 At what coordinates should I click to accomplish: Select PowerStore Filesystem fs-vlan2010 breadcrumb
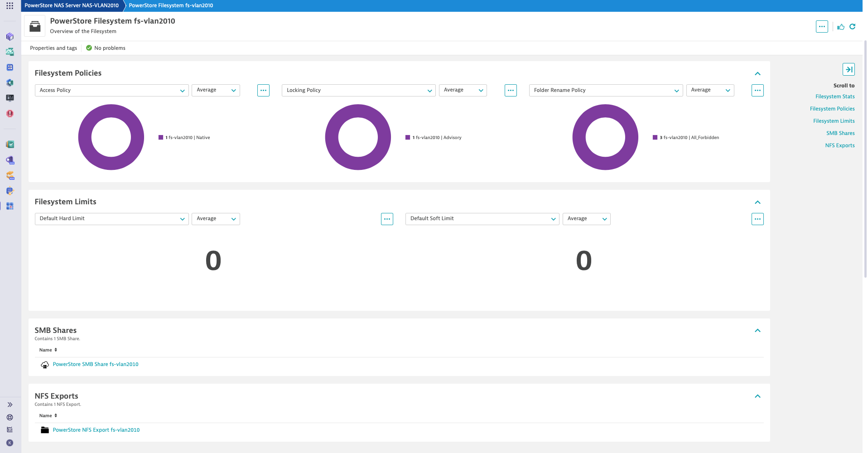click(x=171, y=5)
